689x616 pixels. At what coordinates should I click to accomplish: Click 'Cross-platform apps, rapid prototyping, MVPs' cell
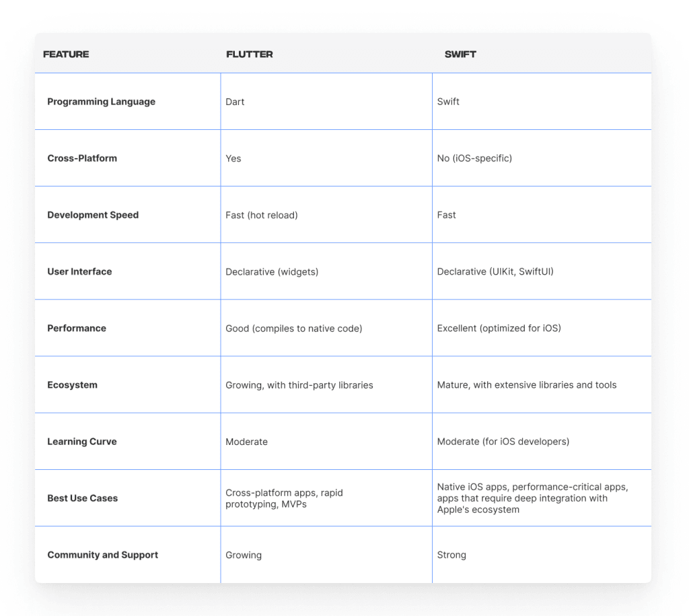284,498
